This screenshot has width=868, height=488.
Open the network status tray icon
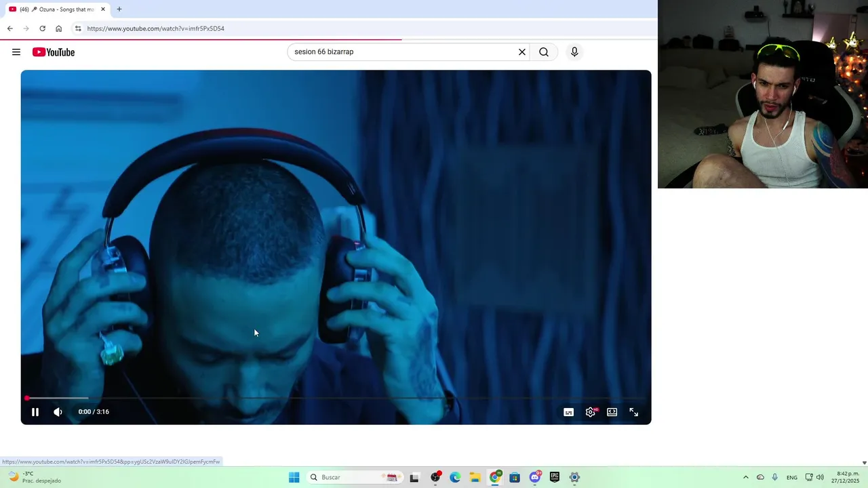[809, 477]
